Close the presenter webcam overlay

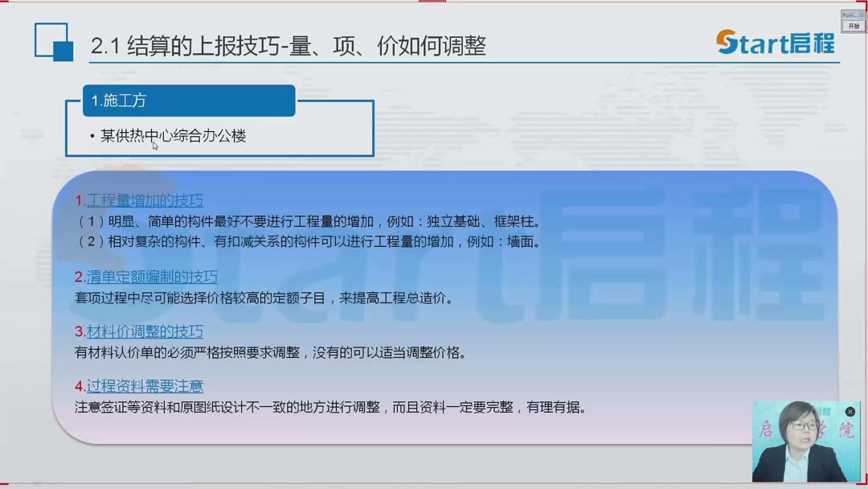click(850, 412)
